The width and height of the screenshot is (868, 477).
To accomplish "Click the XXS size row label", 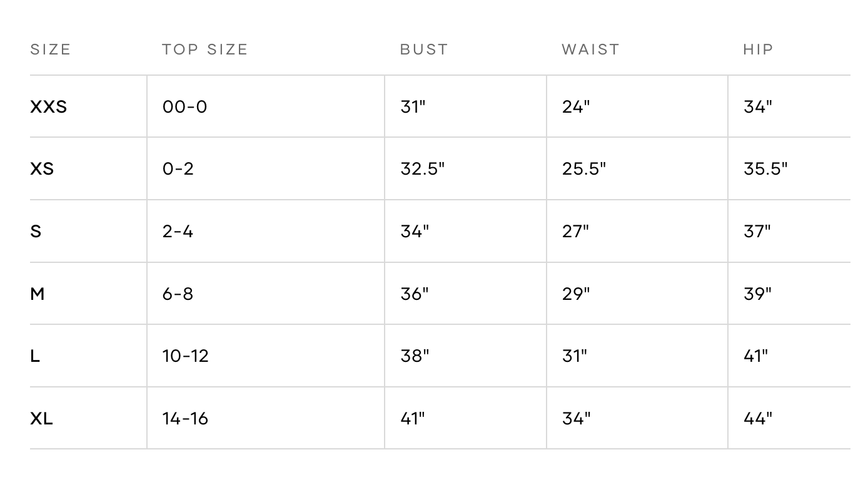I will 48,106.
